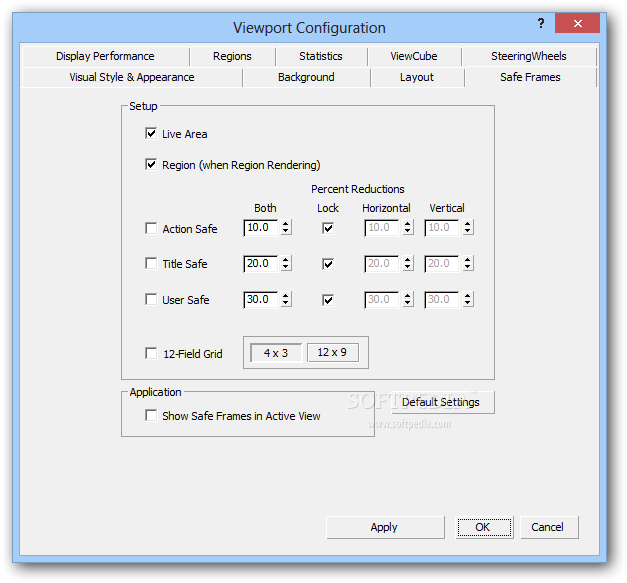Toggle the Title Safe Lock checkbox
The image size is (627, 583).
(x=328, y=264)
